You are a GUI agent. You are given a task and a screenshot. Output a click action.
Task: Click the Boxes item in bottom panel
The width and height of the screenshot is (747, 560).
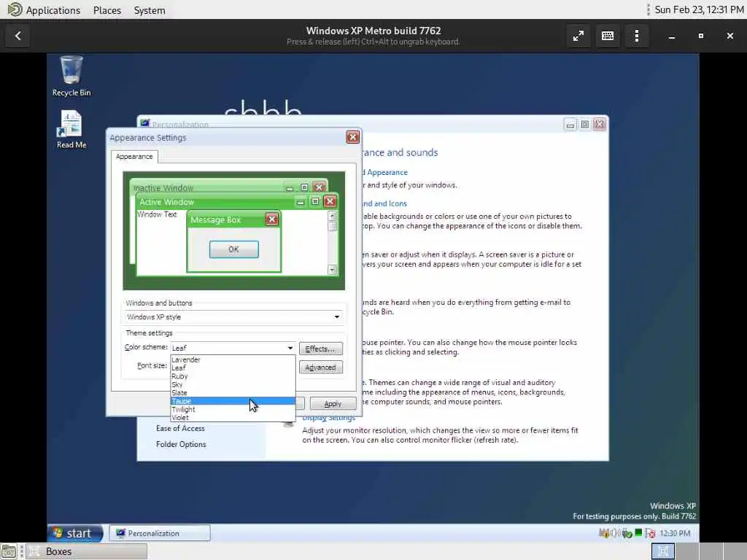pos(86,551)
